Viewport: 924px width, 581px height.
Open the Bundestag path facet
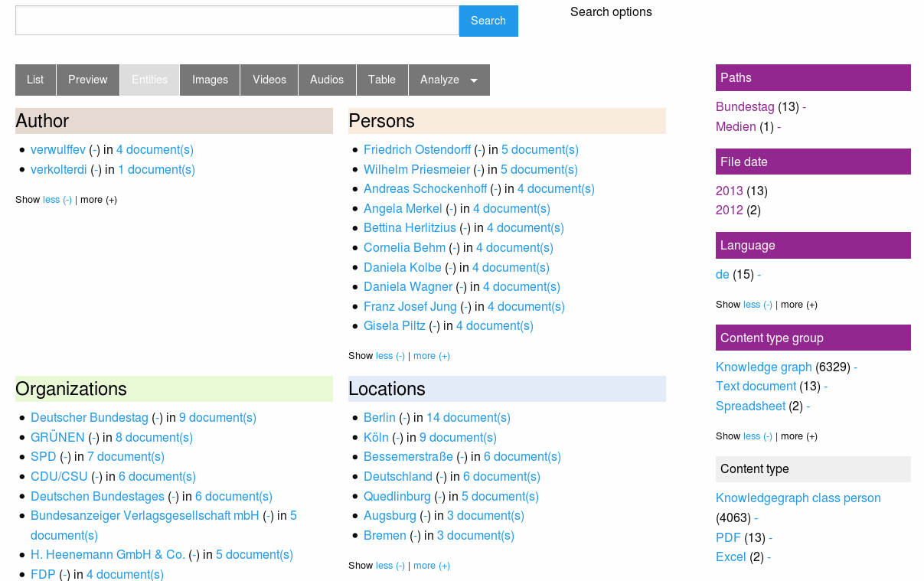pyautogui.click(x=745, y=106)
